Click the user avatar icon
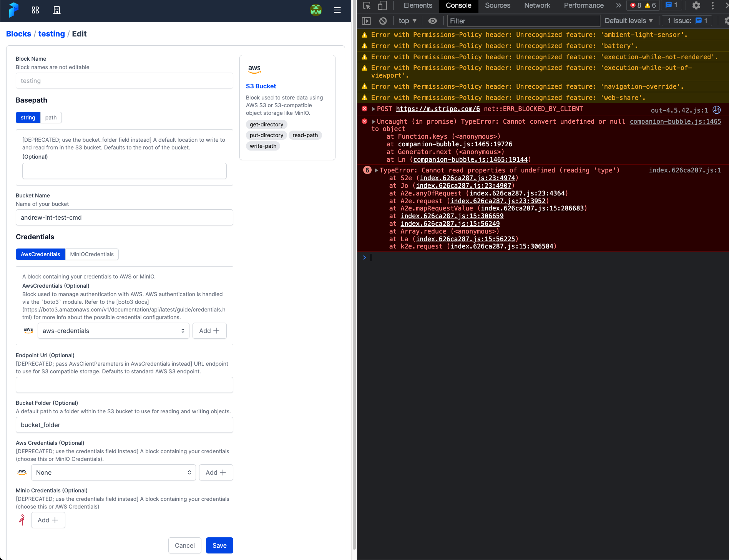This screenshot has width=729, height=560. [316, 10]
